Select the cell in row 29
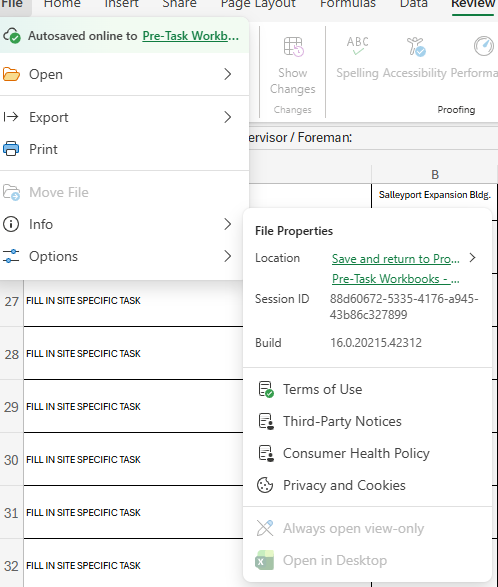Viewport: 498px width, 587px height. pyautogui.click(x=133, y=406)
